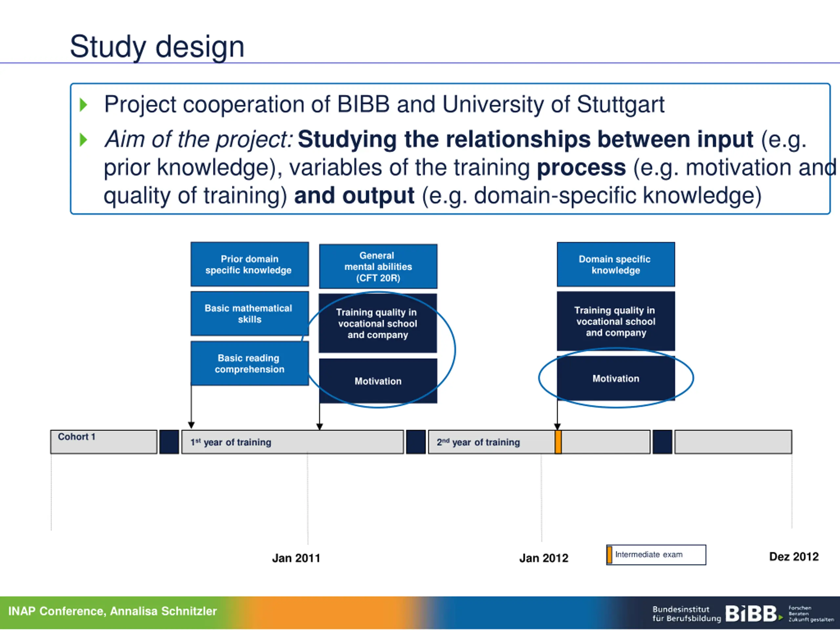Click the '1st year of training' bar
The image size is (840, 630).
point(292,442)
